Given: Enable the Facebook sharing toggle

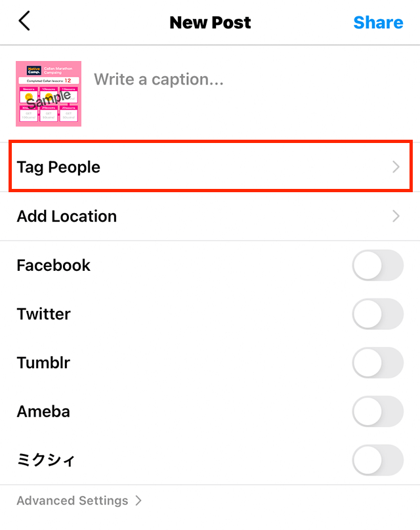Looking at the screenshot, I should click(x=377, y=266).
